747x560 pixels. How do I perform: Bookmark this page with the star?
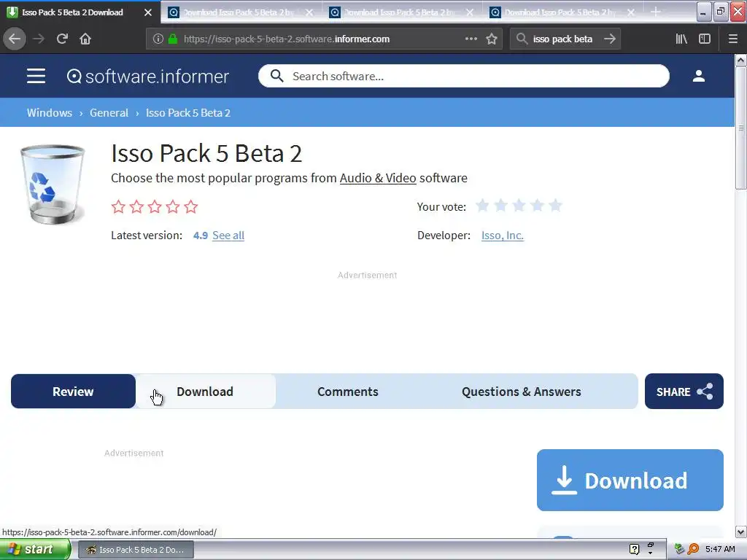(x=492, y=39)
